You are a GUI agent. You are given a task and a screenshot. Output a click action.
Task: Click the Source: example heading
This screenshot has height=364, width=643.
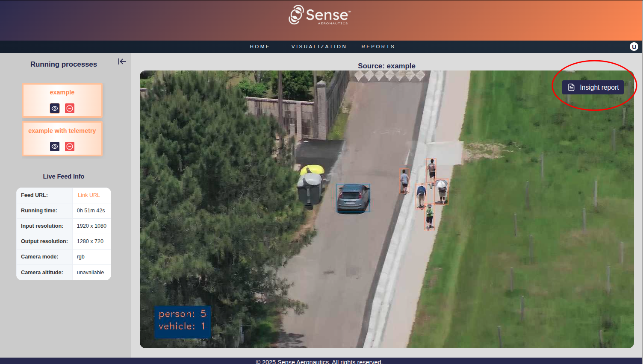[x=386, y=66]
